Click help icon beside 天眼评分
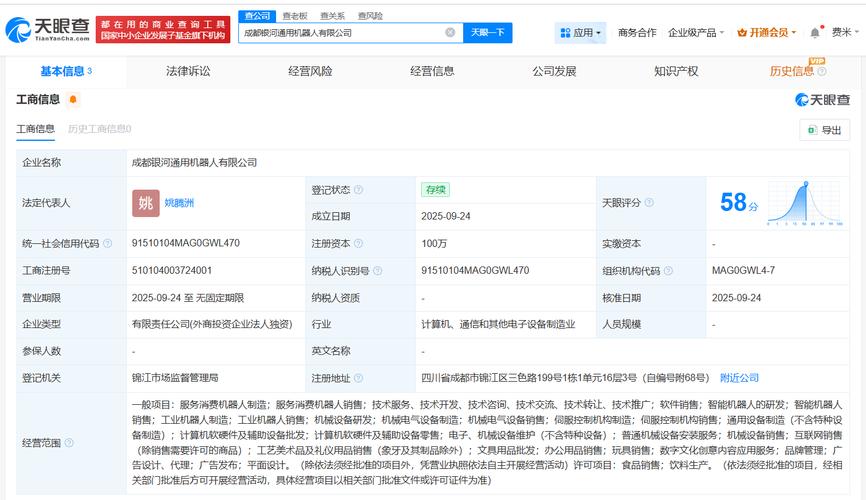866x500 pixels. click(x=649, y=203)
